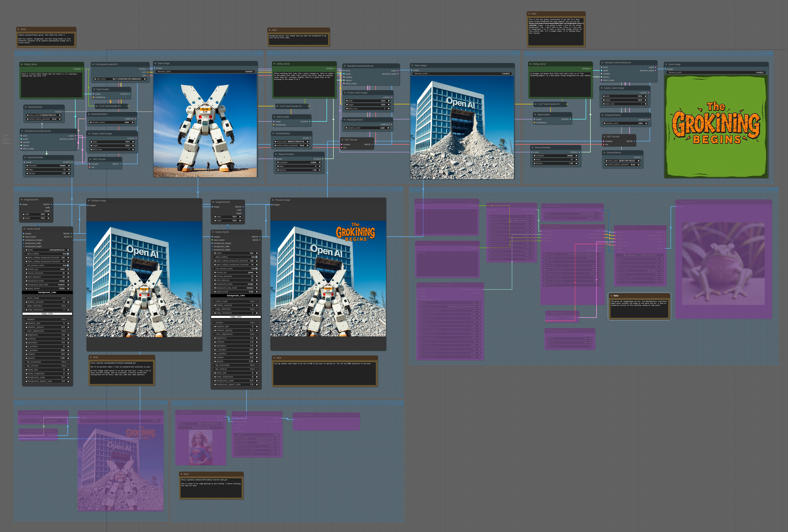788x532 pixels.
Task: Open the output_format dropdown showing RGBA
Action: tap(48, 289)
